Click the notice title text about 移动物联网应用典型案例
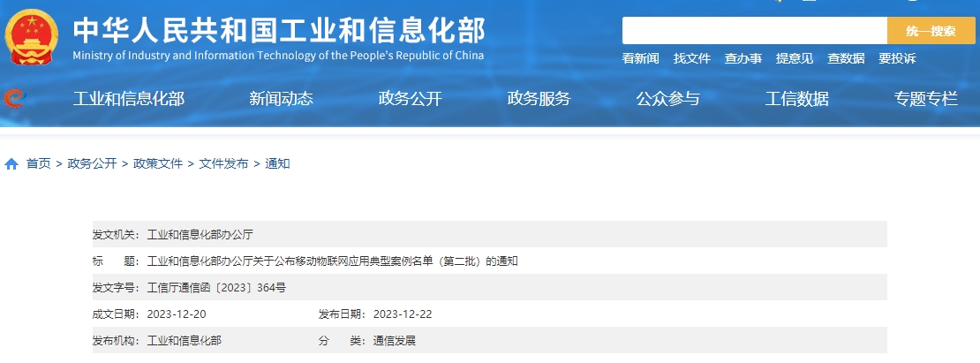980x363 pixels. 333,261
